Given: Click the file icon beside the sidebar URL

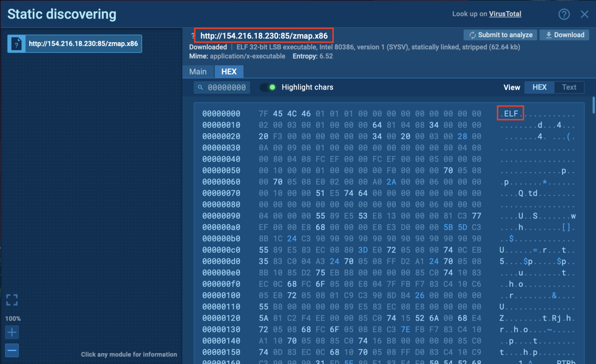Looking at the screenshot, I should tap(16, 43).
